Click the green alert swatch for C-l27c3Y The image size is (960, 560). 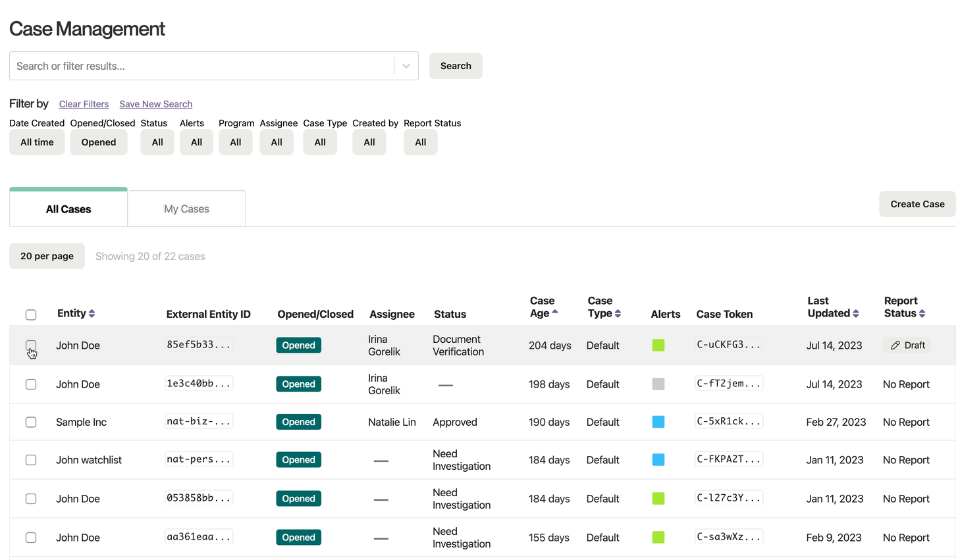tap(658, 498)
